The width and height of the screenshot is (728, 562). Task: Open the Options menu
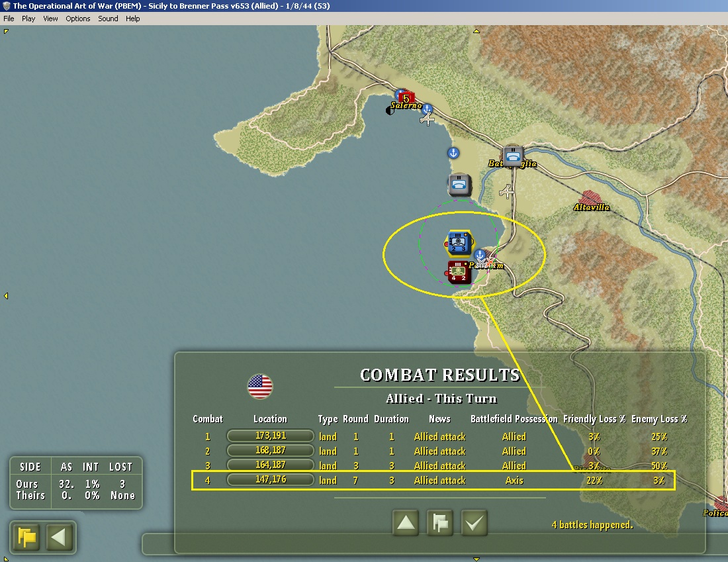78,19
